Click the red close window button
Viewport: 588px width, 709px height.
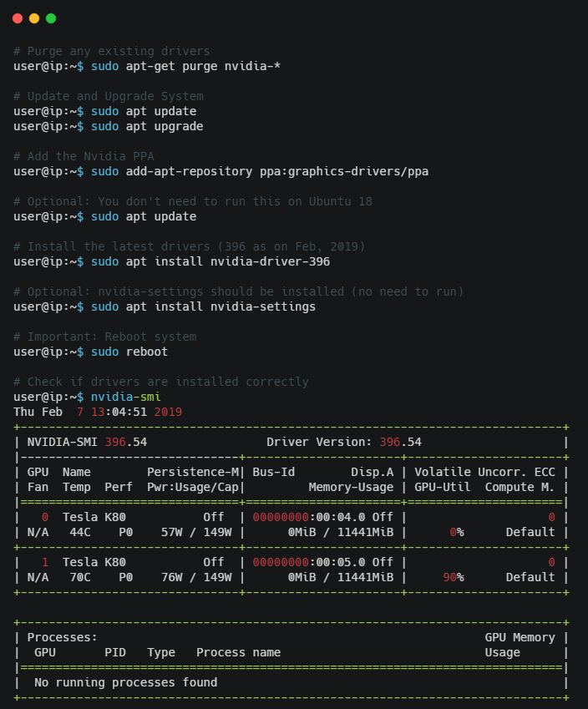pyautogui.click(x=18, y=18)
